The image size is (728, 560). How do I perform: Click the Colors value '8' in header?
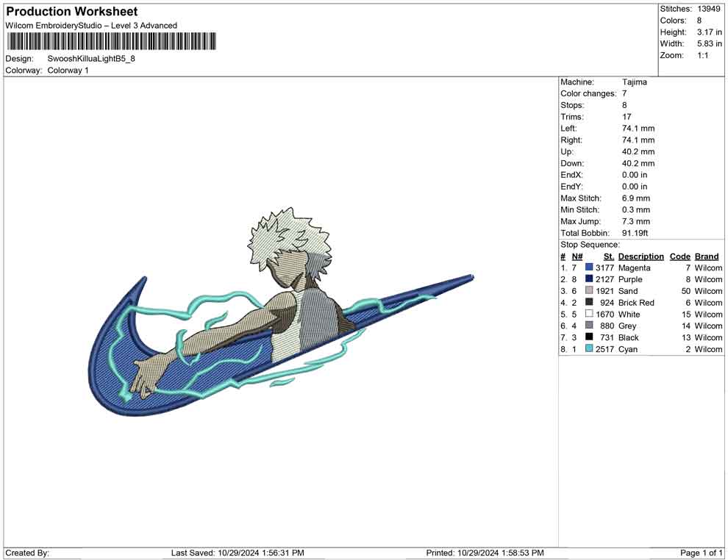[699, 21]
